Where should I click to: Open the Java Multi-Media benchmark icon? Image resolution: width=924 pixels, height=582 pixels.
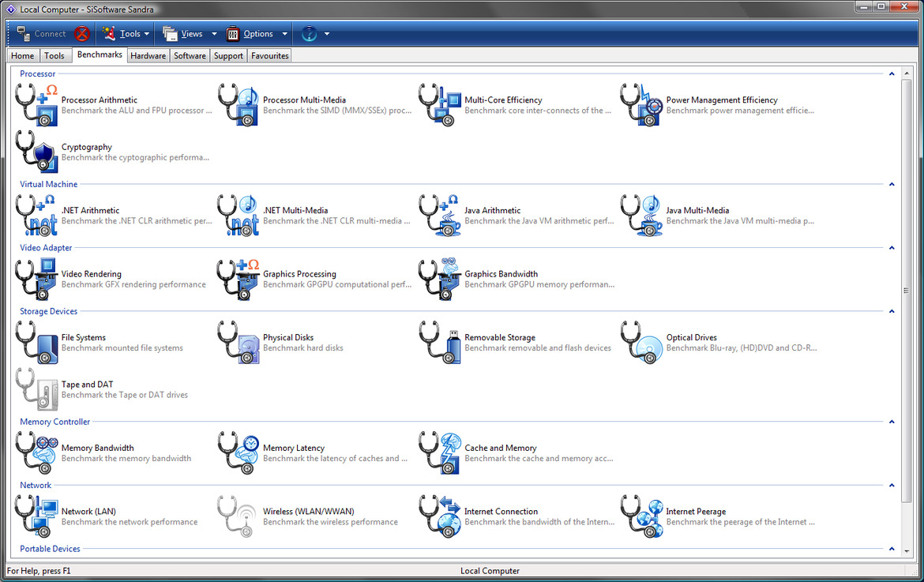coord(642,215)
